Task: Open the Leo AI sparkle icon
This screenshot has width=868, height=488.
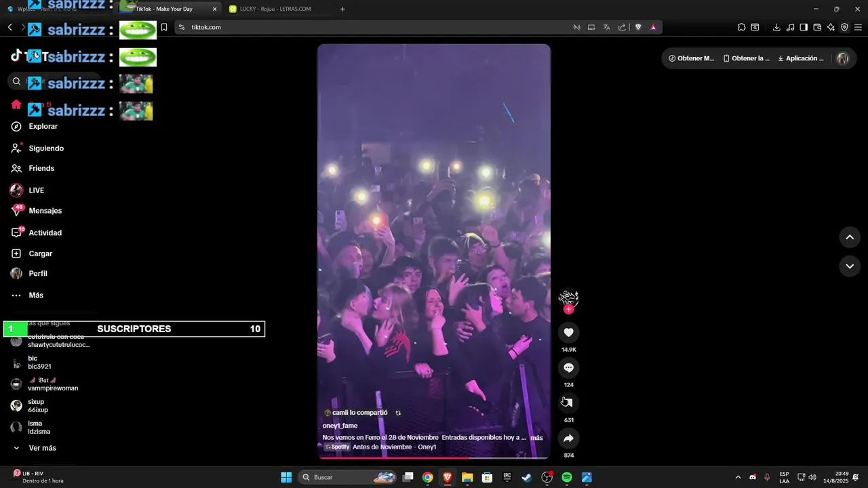Action: click(831, 27)
